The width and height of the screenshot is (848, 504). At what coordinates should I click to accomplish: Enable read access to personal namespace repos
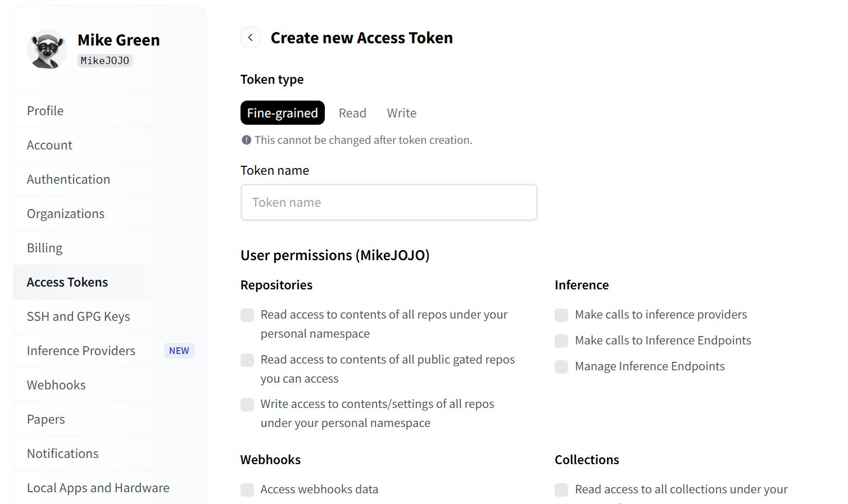pos(247,315)
